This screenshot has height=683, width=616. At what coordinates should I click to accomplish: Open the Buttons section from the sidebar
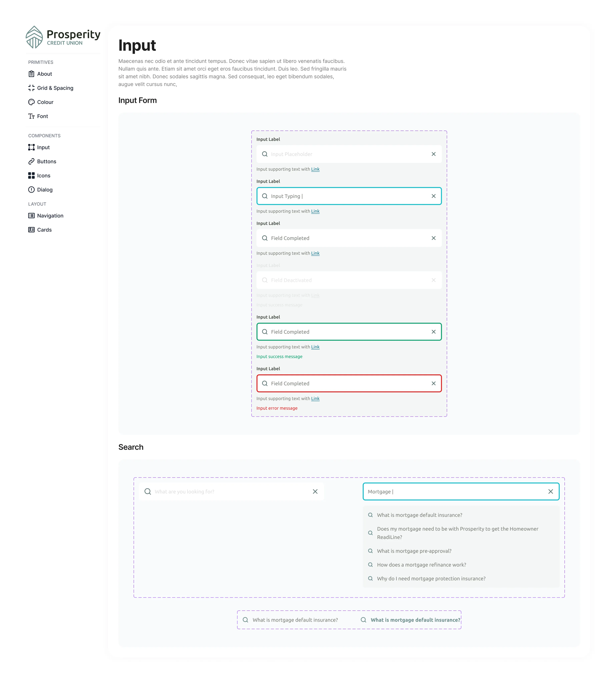[x=46, y=161]
